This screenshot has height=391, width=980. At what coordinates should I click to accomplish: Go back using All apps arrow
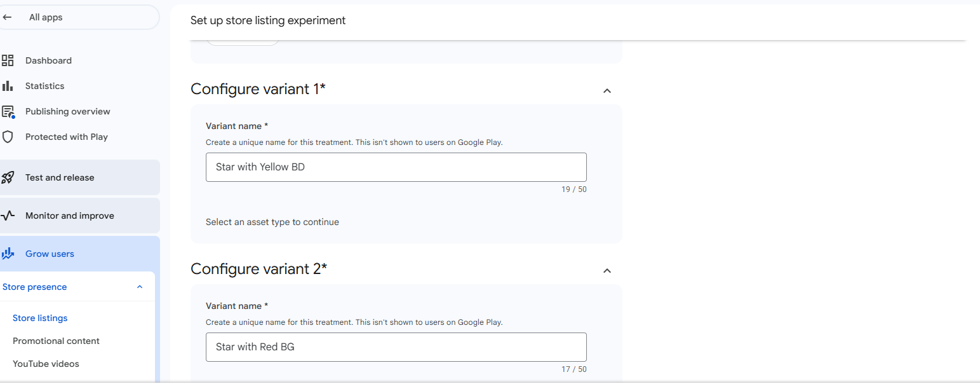8,17
